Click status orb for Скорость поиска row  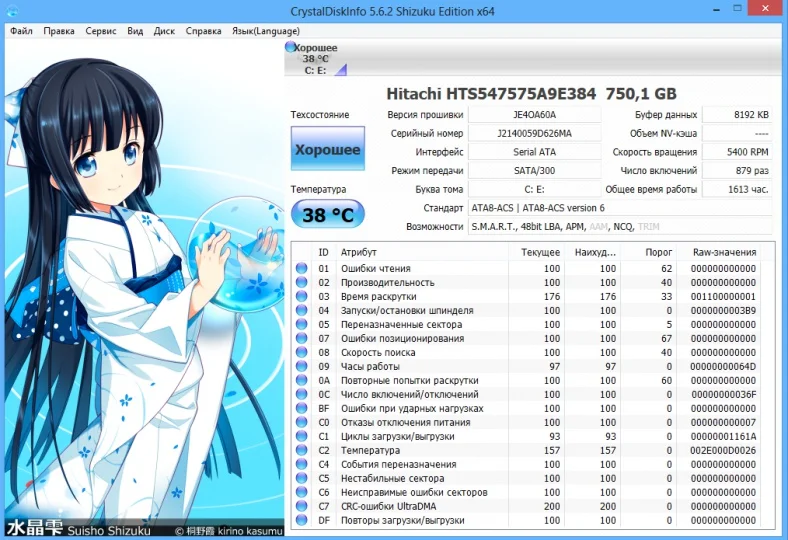coord(302,352)
